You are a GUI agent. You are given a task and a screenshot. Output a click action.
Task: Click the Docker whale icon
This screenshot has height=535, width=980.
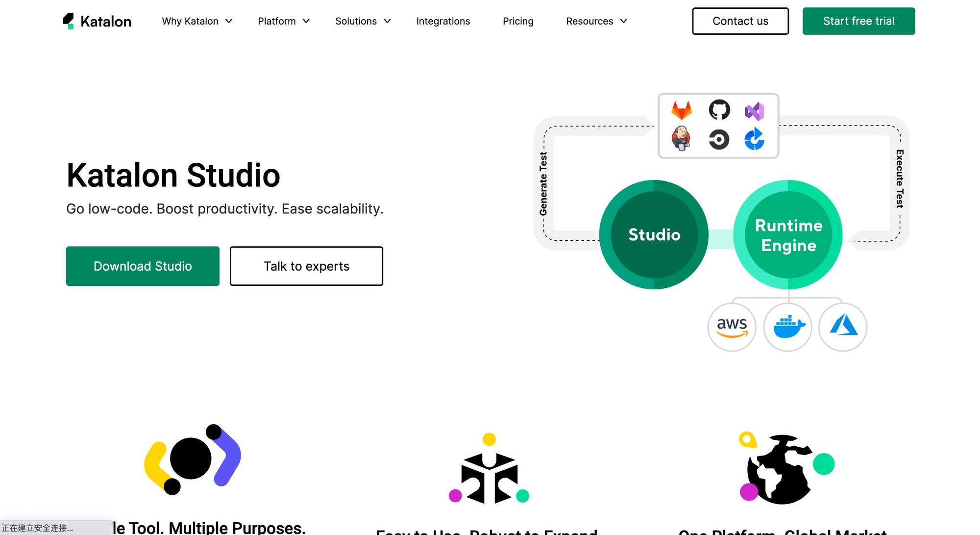pyautogui.click(x=788, y=327)
